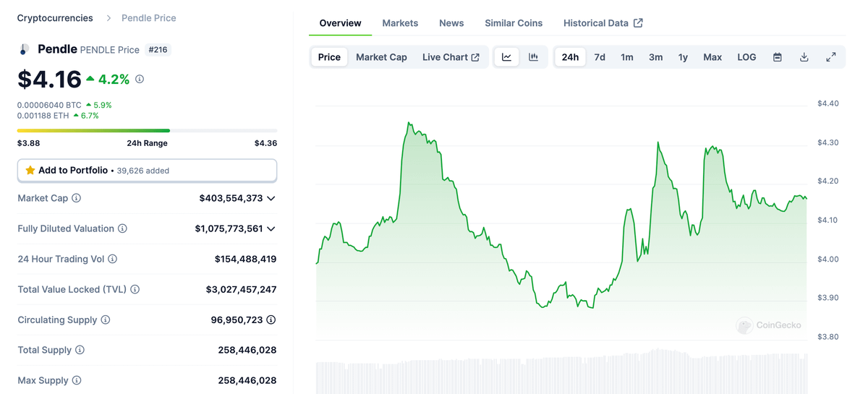Expand Fully Diluted Valuation row chevron
Screen dimensions: 868x394
click(x=271, y=228)
